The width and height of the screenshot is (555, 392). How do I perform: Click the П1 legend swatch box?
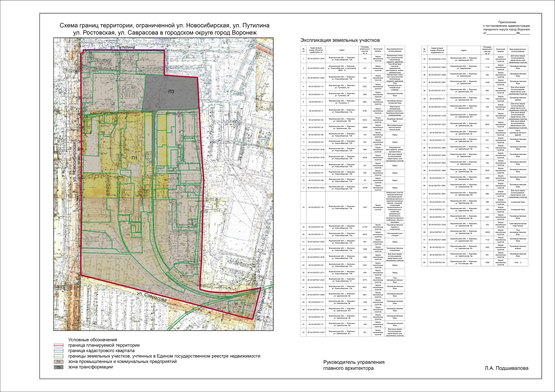click(x=59, y=362)
